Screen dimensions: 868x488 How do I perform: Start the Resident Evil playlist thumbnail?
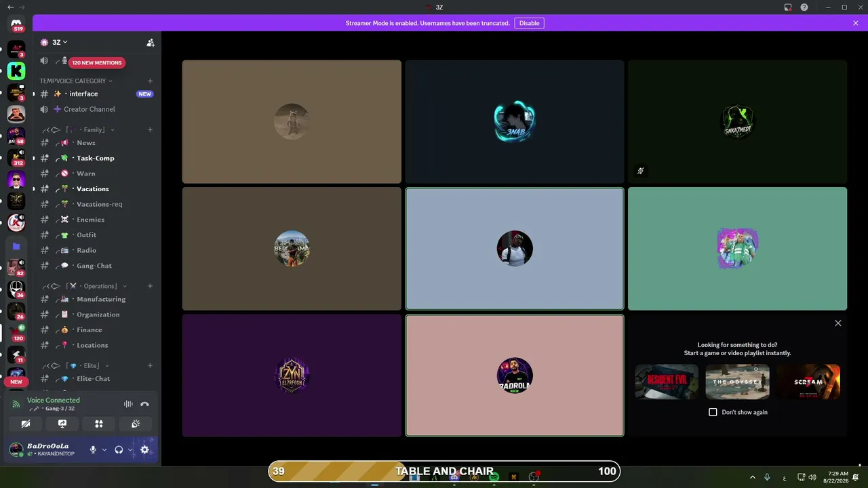tap(667, 382)
